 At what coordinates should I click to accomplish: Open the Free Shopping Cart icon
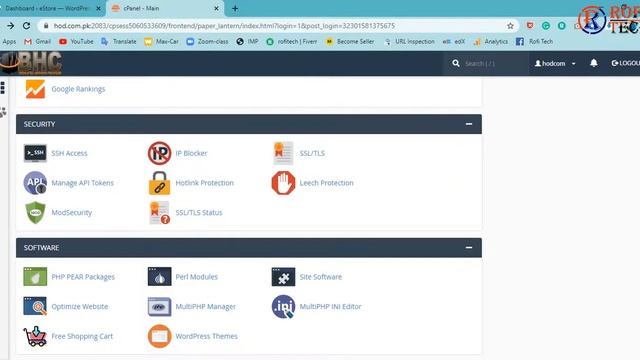pos(35,336)
